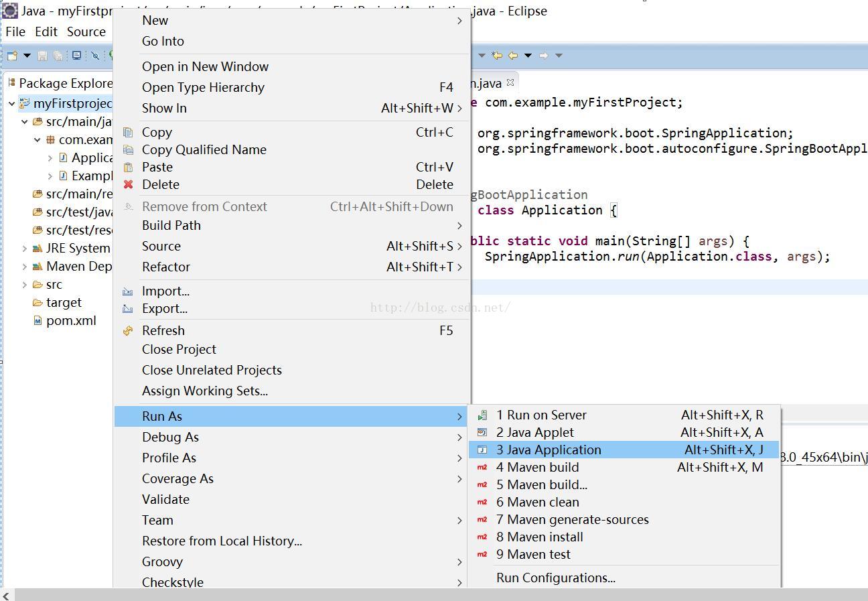
Task: Choose Assign Working Sets...
Action: tap(292, 391)
